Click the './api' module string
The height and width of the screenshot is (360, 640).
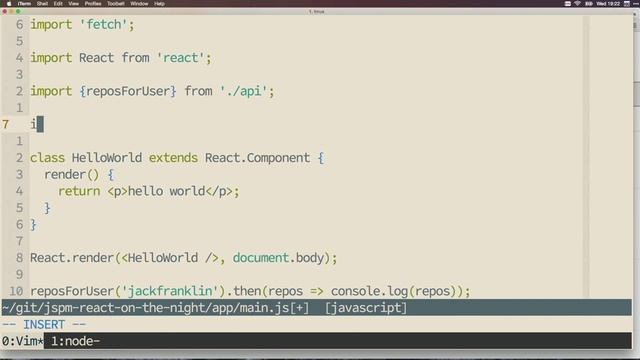click(243, 91)
